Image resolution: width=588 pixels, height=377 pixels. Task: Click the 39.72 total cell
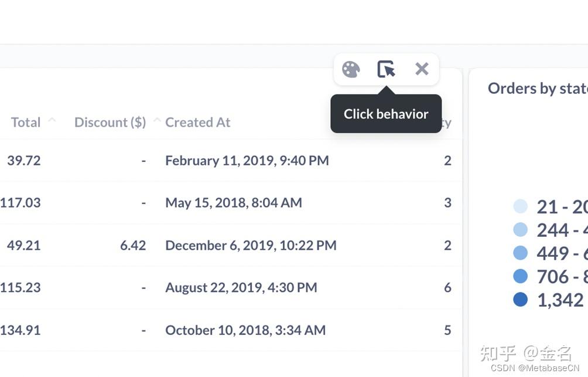24,161
